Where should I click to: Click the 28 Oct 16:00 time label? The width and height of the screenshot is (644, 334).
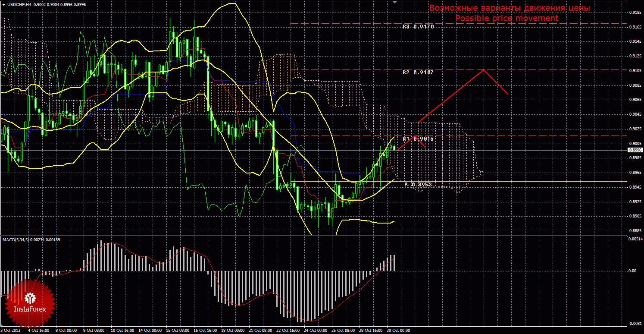point(371,331)
